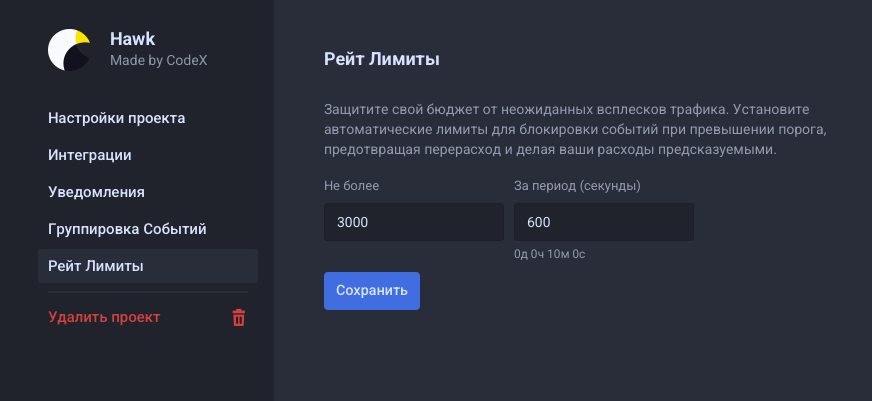The height and width of the screenshot is (401, 872).
Task: Select the Рейт Лимиты sidebar item
Action: 96,266
